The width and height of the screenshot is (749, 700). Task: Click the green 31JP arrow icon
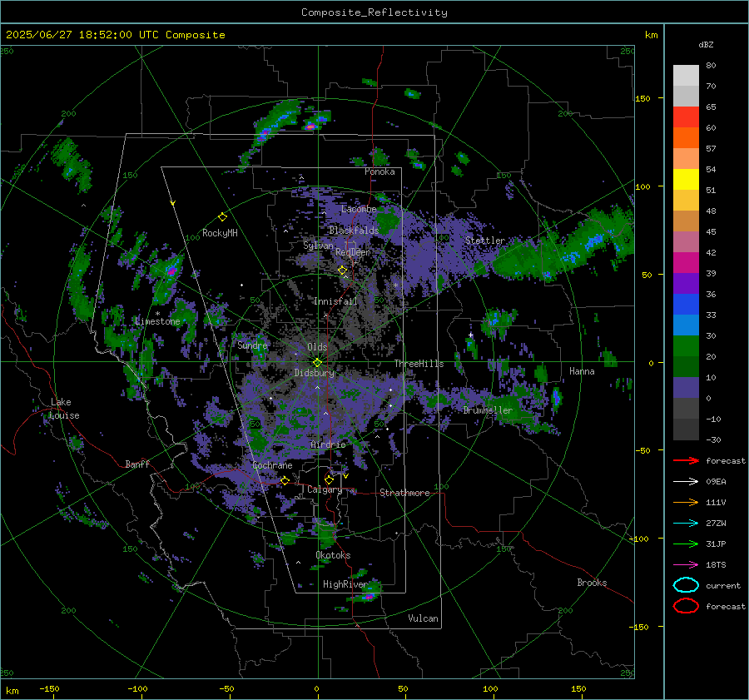(x=686, y=544)
